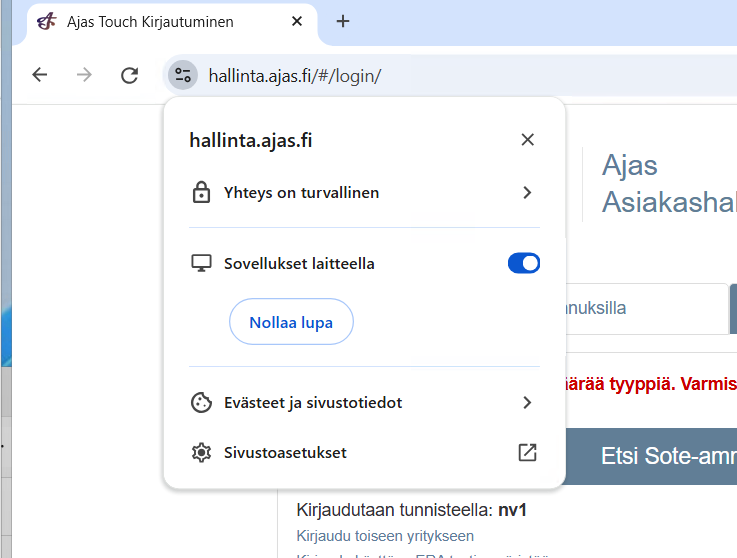737x558 pixels.
Task: Close the site info popup with X
Action: click(x=527, y=140)
